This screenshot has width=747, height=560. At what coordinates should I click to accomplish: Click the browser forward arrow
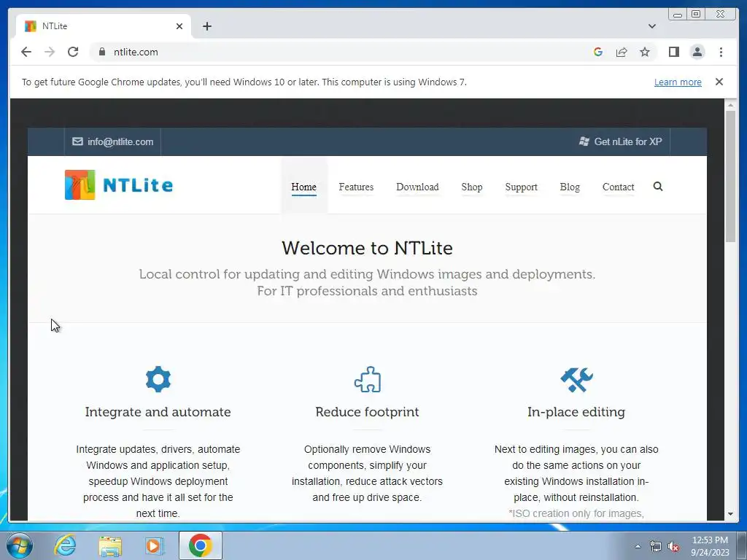[50, 52]
